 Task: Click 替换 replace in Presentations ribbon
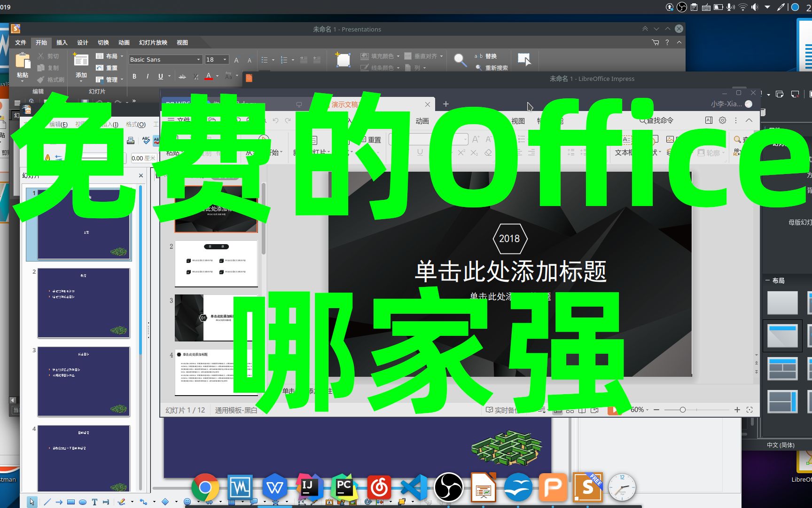click(486, 56)
